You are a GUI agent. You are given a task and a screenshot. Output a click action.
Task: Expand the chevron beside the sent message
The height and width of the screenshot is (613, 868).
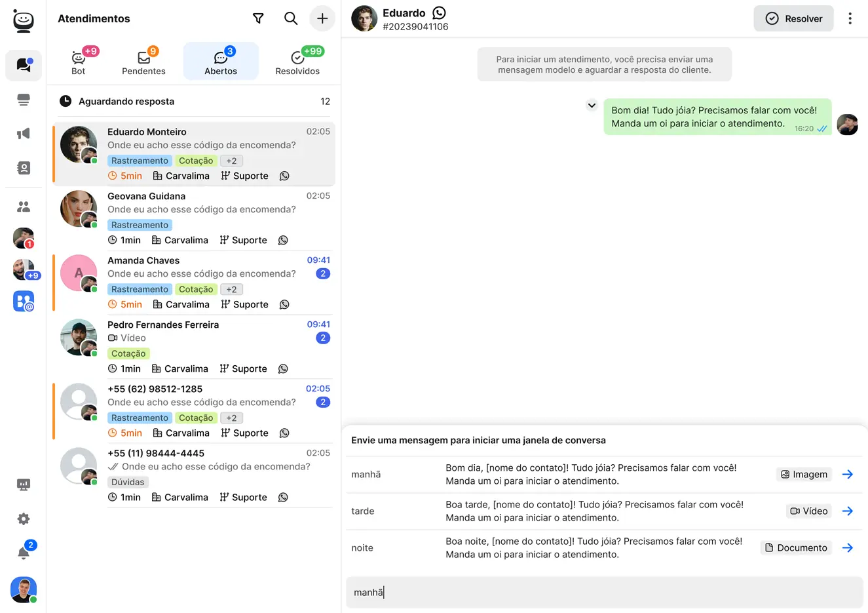pyautogui.click(x=592, y=106)
